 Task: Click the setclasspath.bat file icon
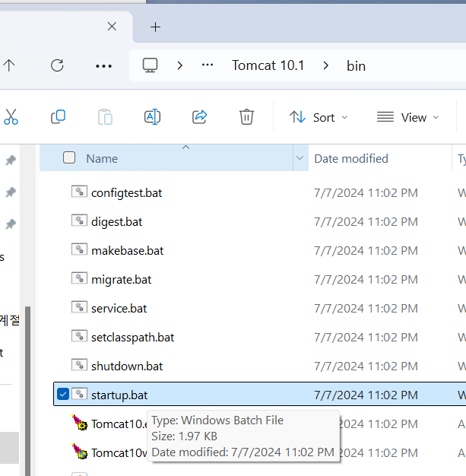[x=80, y=336]
